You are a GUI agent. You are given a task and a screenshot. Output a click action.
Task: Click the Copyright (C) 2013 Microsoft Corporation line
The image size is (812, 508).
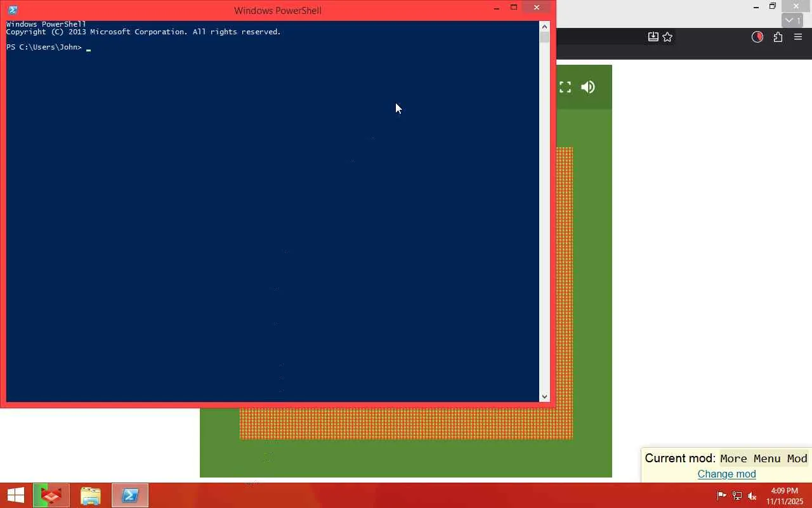coord(143,32)
